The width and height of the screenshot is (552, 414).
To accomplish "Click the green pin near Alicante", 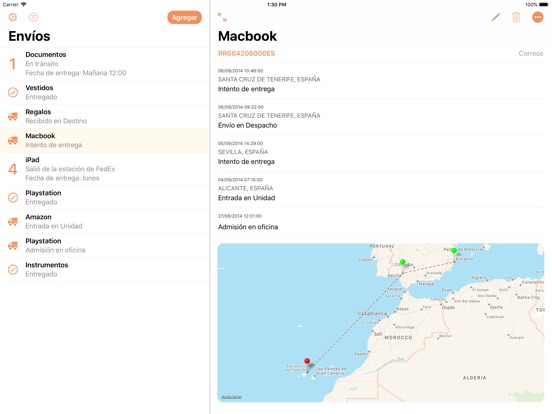I will pyautogui.click(x=454, y=251).
